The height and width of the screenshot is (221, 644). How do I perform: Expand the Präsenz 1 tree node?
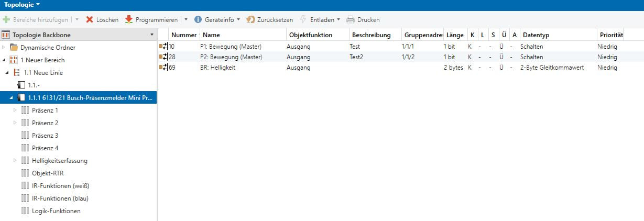pyautogui.click(x=15, y=110)
